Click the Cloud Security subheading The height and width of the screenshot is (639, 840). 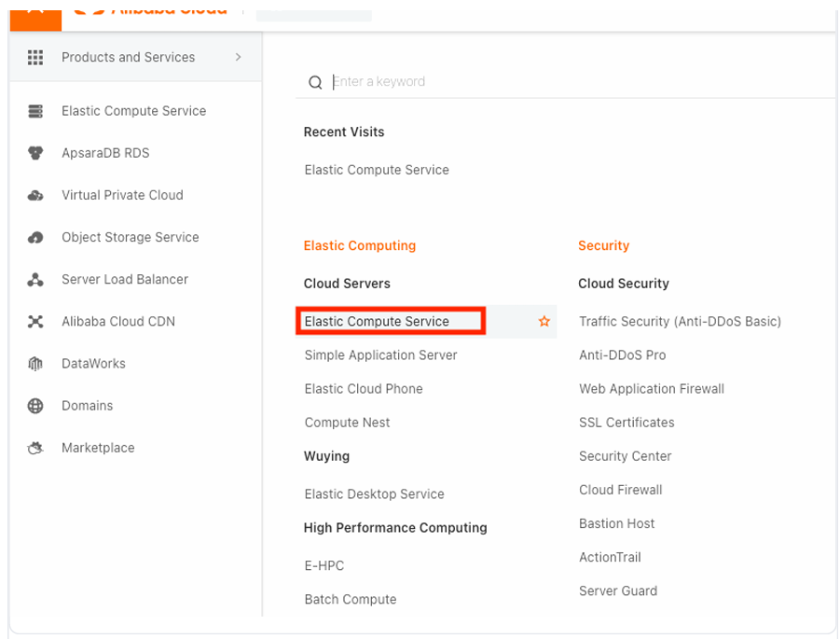click(624, 284)
